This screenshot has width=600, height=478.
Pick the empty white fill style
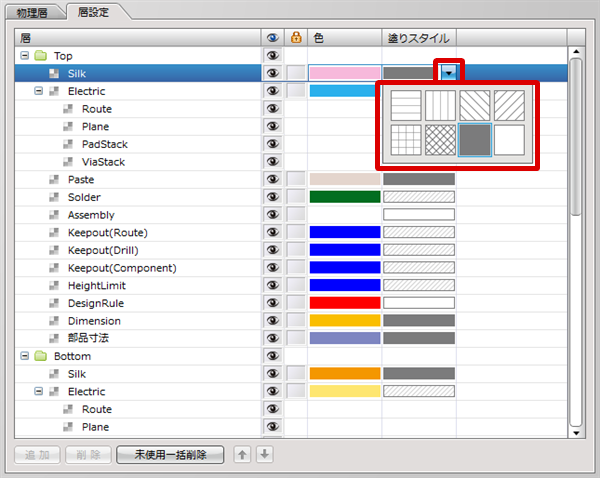click(x=510, y=140)
